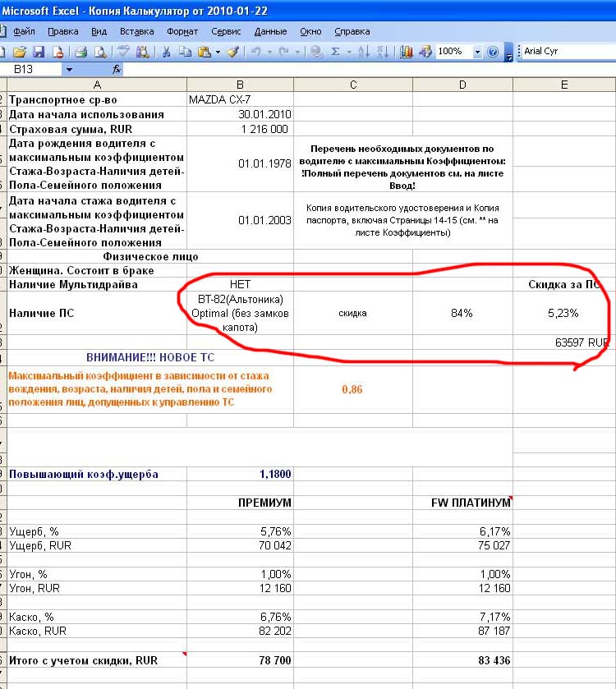Select the 01.01.2003 date cell

click(240, 220)
